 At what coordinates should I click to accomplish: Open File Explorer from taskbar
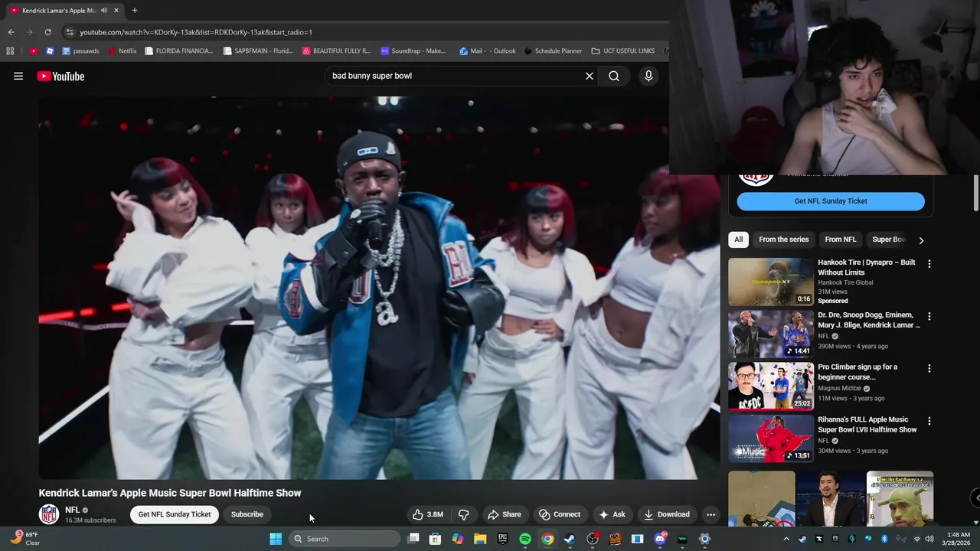(480, 539)
